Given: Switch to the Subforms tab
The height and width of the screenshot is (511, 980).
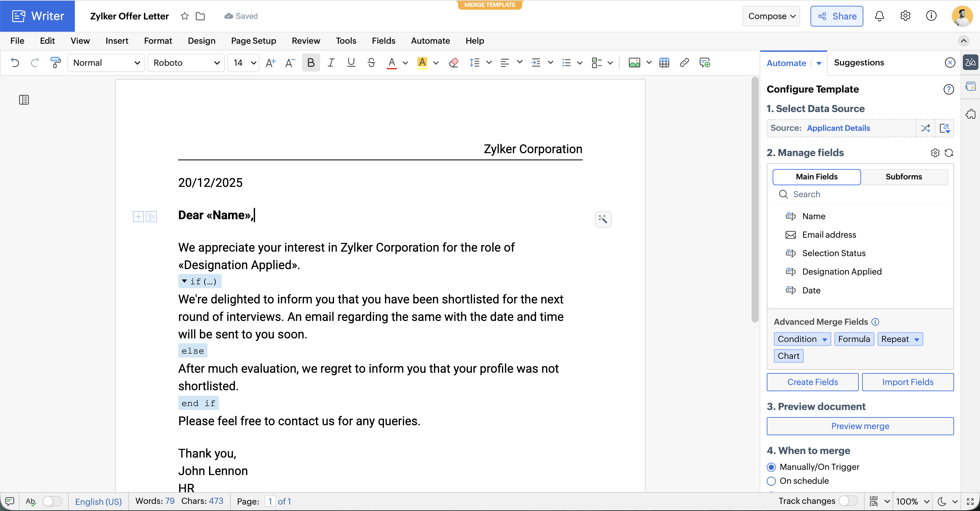Looking at the screenshot, I should [x=904, y=177].
